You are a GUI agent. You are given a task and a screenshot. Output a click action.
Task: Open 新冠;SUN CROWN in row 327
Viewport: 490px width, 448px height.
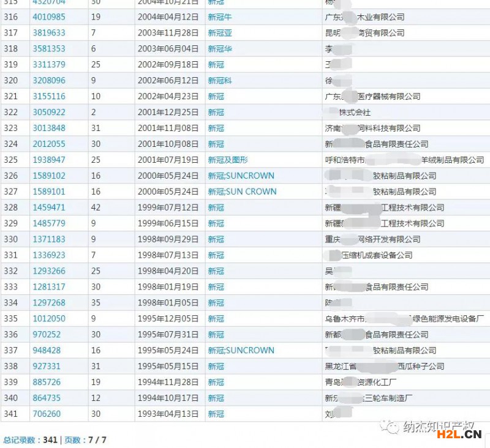[x=242, y=192]
